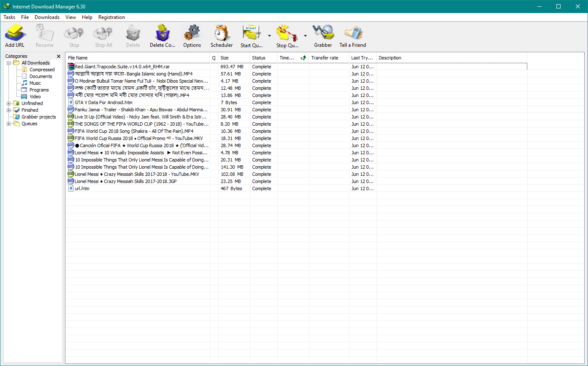Open the Stop Queue dropdown arrow
Screen dimensions: 588x366
click(x=305, y=35)
